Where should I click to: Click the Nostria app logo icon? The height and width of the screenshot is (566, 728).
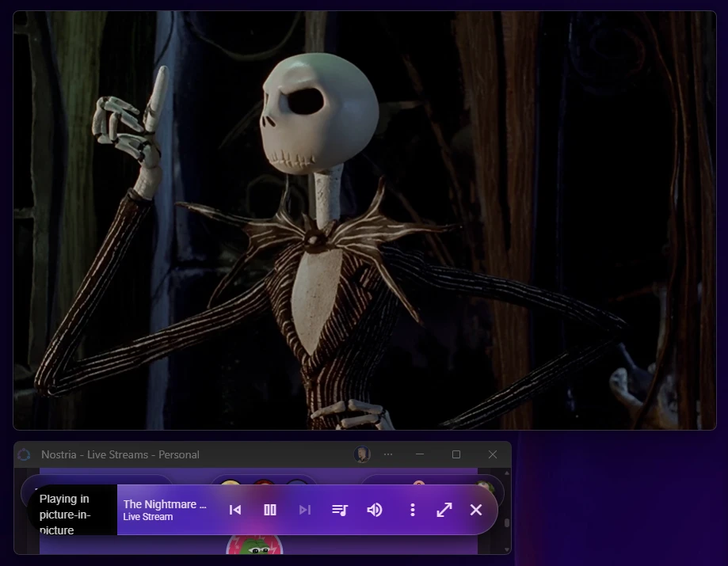tap(24, 454)
